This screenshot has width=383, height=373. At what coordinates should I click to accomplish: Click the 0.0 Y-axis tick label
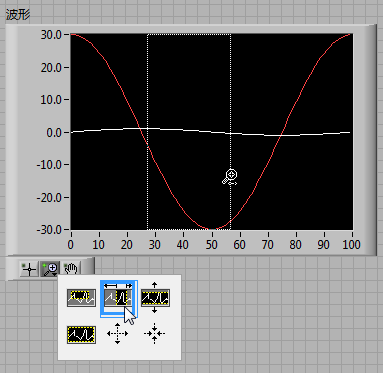coord(54,133)
